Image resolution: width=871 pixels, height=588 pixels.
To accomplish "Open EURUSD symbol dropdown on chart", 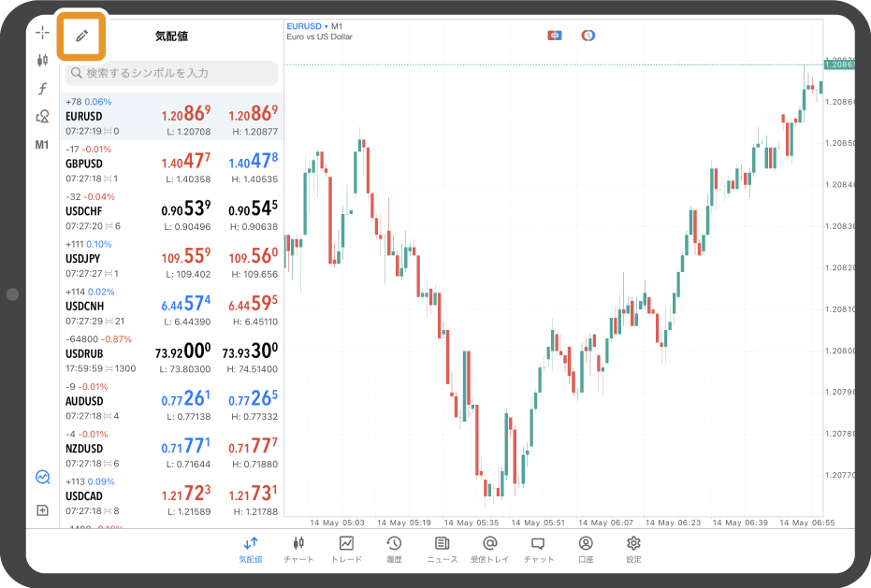I will point(307,26).
